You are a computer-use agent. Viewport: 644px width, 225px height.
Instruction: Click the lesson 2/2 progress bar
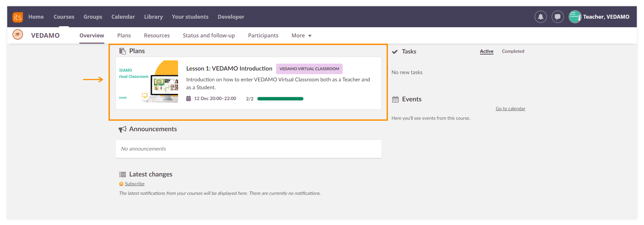click(x=280, y=99)
